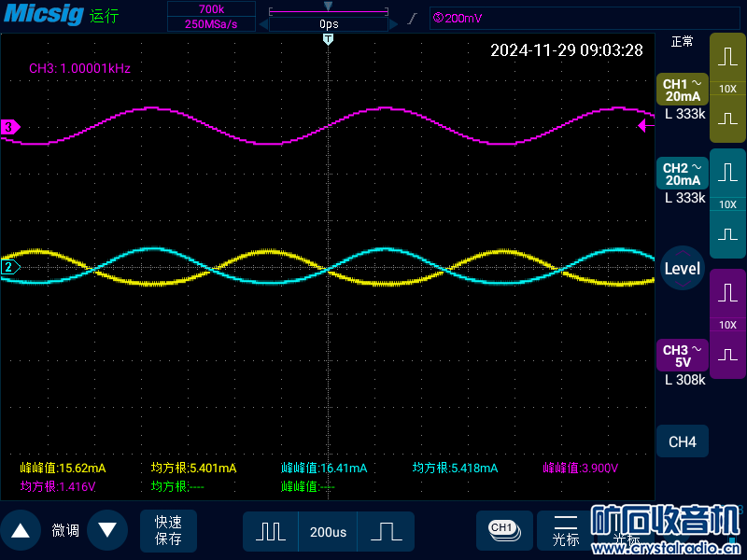Toggle the CH2 20mA channel button
The width and height of the screenshot is (747, 560).
(x=683, y=174)
